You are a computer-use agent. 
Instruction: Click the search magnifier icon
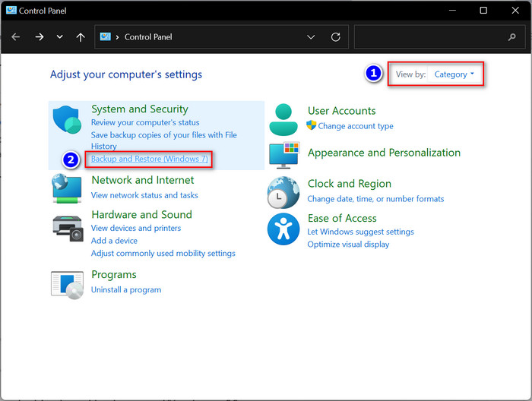click(512, 37)
